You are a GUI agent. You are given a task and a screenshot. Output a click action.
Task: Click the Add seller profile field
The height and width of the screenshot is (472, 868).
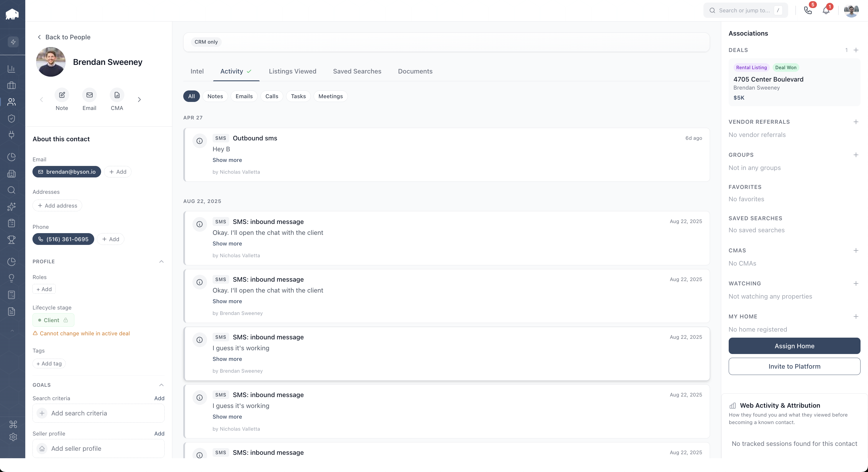point(99,448)
